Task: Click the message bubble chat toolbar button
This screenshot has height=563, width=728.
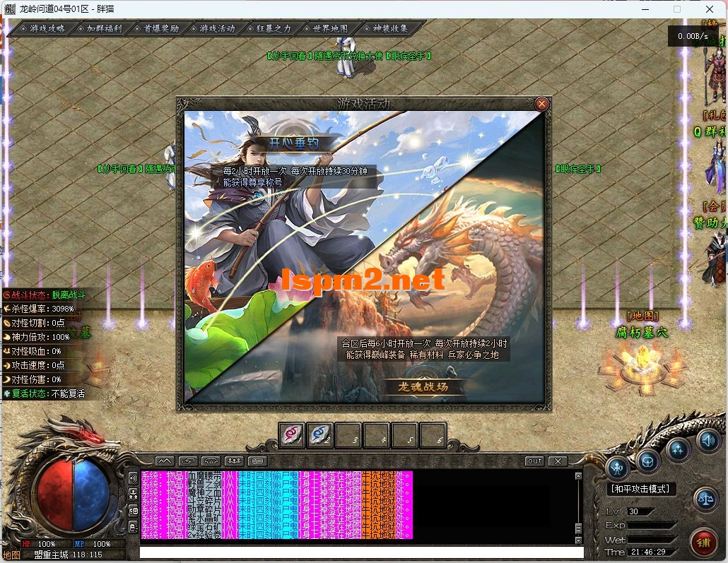Action: (257, 461)
